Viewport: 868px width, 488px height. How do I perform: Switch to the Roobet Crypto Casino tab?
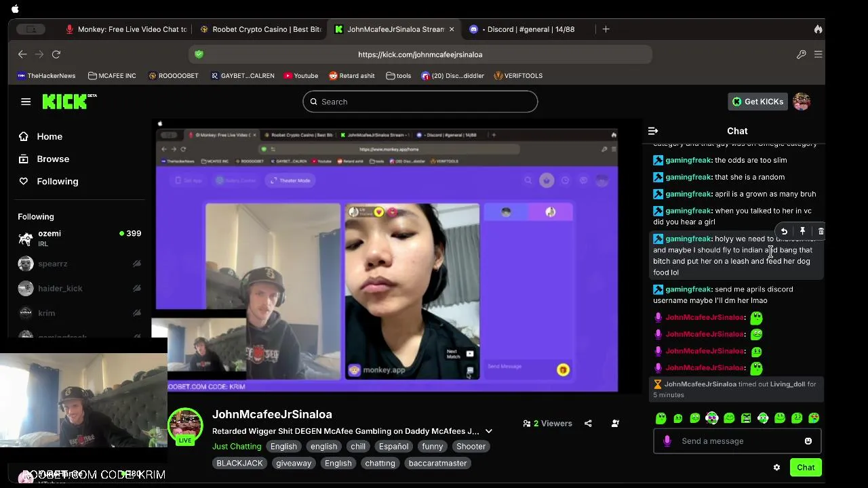[x=260, y=29]
